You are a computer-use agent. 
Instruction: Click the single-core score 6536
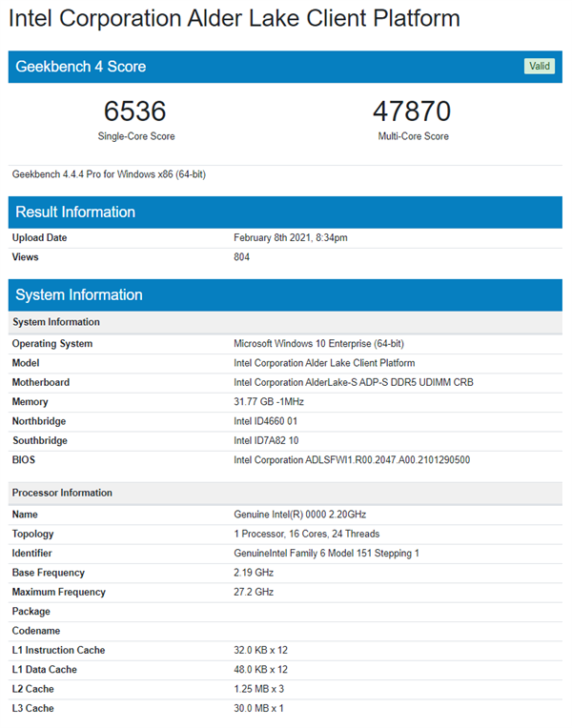coord(135,111)
